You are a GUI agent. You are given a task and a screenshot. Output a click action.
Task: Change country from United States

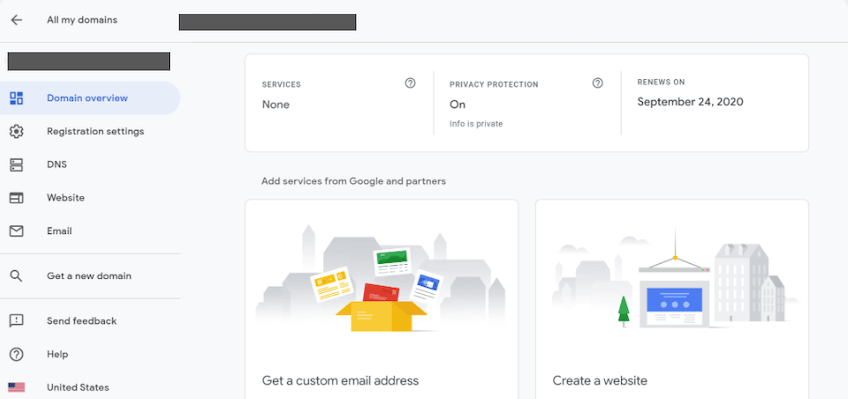(78, 387)
